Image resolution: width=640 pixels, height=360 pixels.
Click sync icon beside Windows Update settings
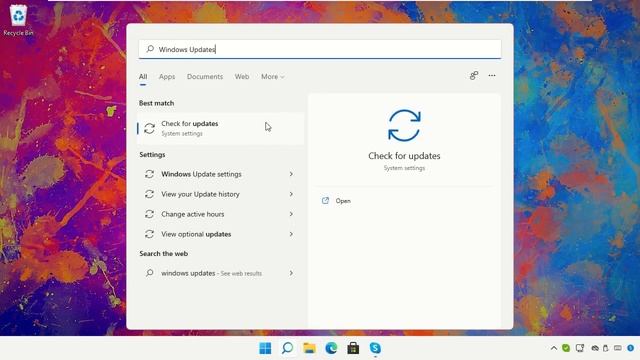(149, 174)
